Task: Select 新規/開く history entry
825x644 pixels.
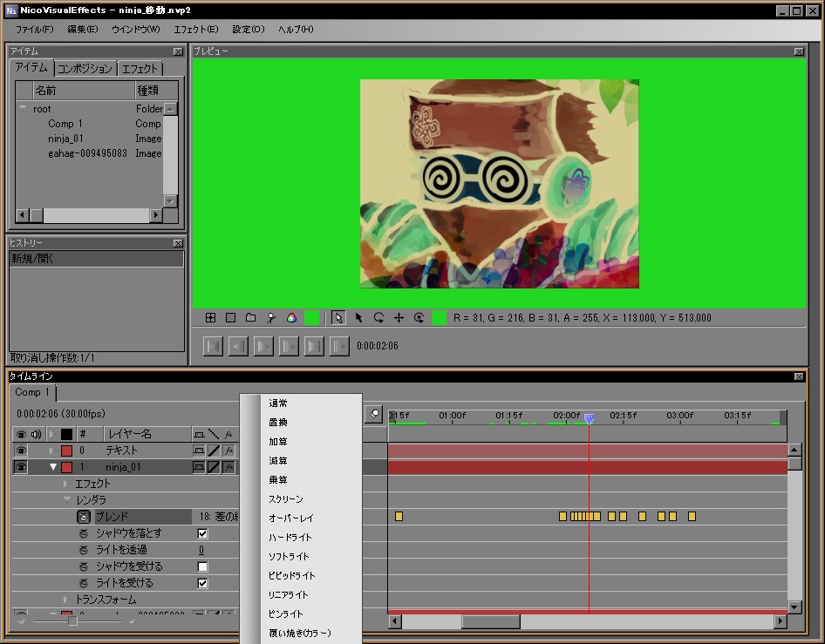Action: (x=96, y=258)
